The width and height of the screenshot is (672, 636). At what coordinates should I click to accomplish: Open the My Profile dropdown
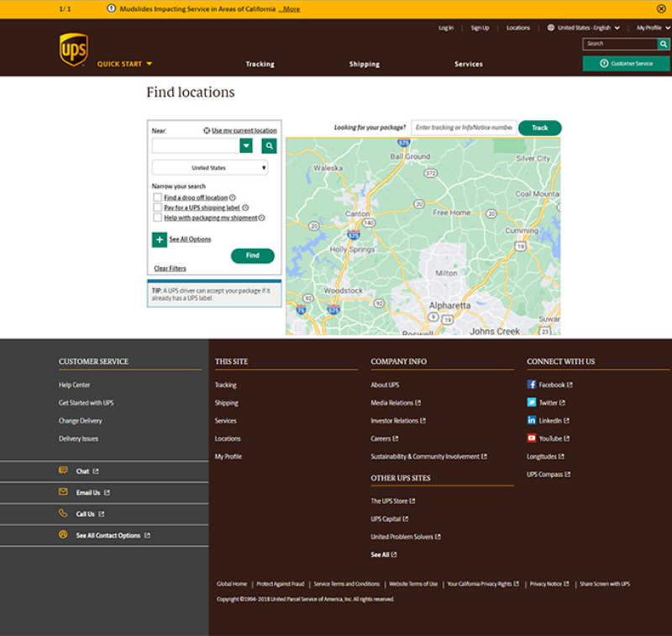pyautogui.click(x=654, y=28)
